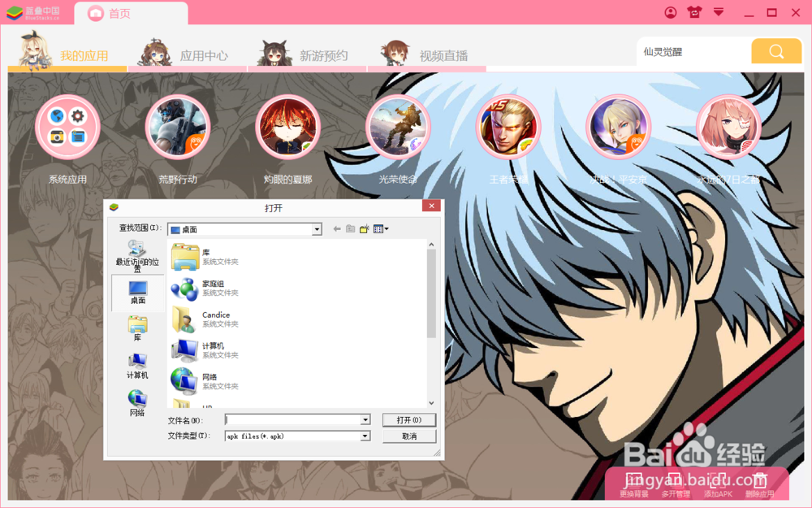Launch the 决战!平安京 game icon
The height and width of the screenshot is (508, 812).
pos(618,127)
